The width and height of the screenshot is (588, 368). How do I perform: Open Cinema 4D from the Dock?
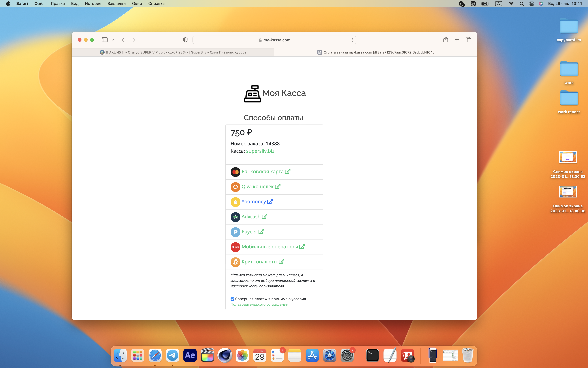click(x=225, y=355)
